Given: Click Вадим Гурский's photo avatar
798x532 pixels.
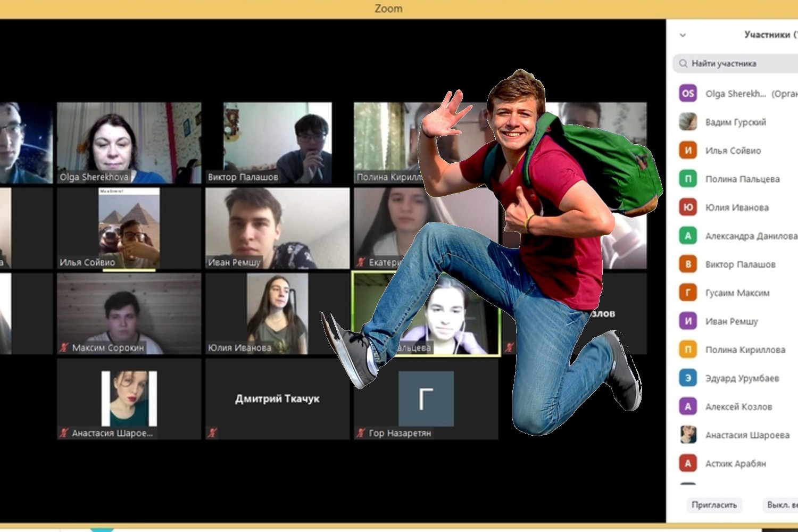Looking at the screenshot, I should coord(688,122).
